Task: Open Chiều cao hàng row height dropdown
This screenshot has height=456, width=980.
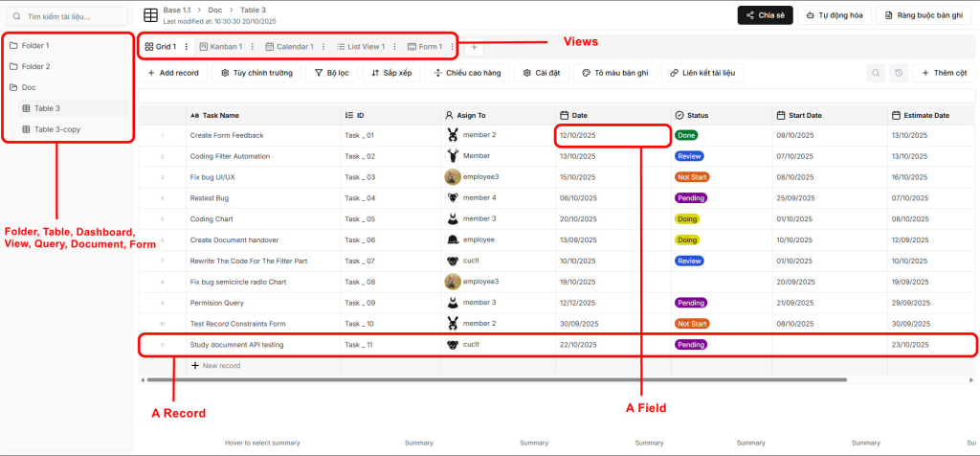Action: tap(468, 73)
